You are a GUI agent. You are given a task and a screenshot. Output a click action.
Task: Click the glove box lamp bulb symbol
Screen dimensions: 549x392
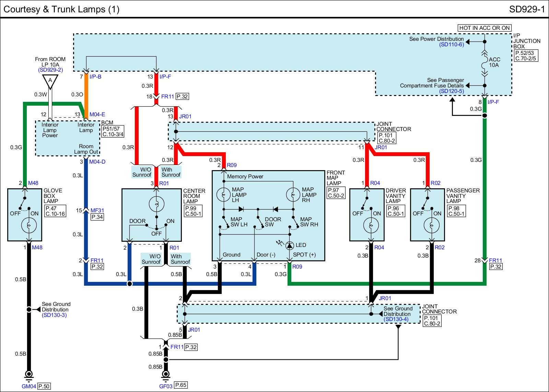click(29, 225)
